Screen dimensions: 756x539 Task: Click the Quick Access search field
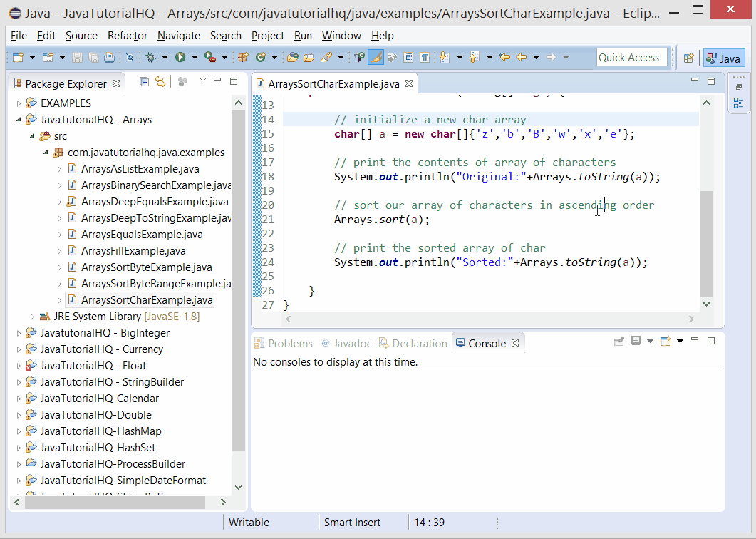click(632, 58)
